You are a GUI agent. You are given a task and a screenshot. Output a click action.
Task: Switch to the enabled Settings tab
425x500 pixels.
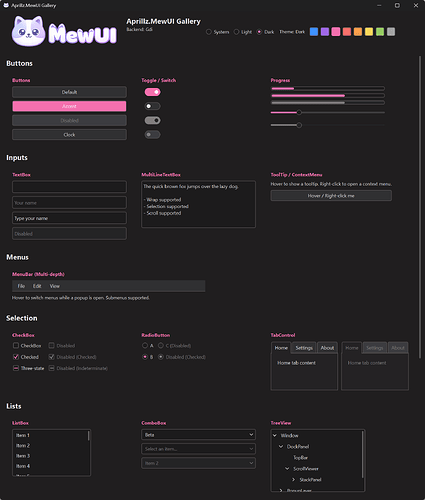[x=304, y=348]
